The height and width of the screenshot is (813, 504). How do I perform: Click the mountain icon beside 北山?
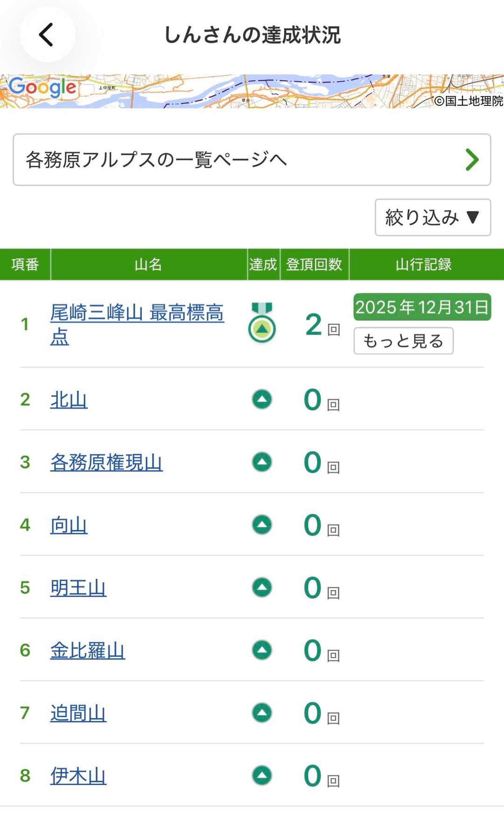click(262, 399)
